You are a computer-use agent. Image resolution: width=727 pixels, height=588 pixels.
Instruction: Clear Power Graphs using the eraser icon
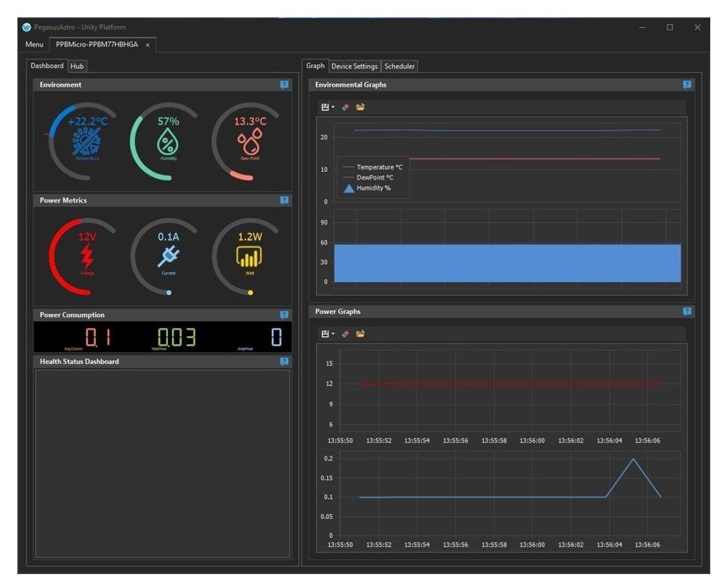345,334
